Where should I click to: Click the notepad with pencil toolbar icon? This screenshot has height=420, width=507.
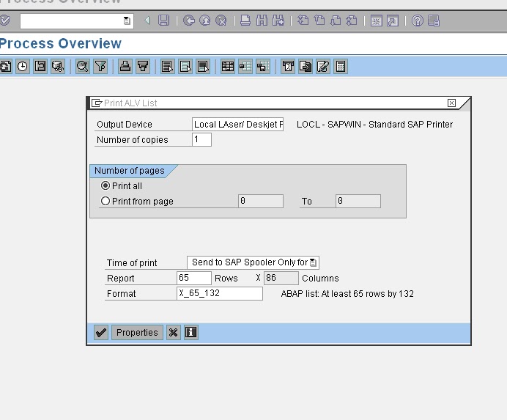[323, 66]
